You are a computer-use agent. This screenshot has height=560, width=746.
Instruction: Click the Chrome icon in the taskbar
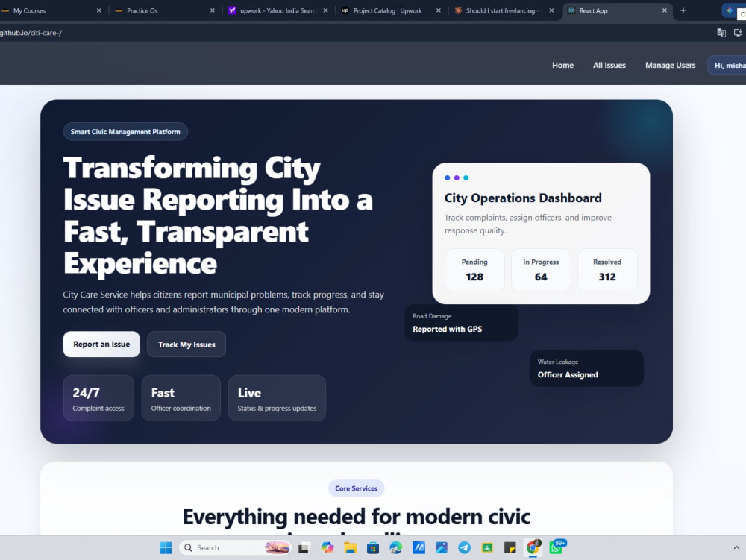click(x=533, y=547)
